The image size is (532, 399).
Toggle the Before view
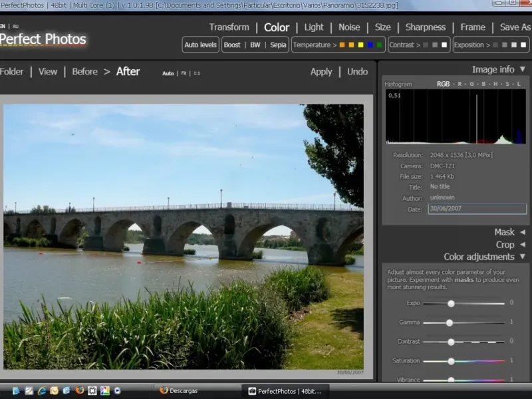coord(84,72)
